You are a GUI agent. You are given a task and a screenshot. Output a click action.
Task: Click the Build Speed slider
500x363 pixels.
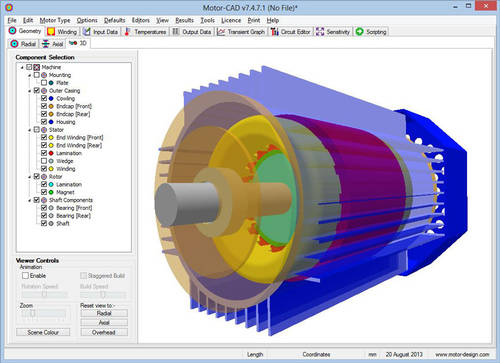[103, 294]
